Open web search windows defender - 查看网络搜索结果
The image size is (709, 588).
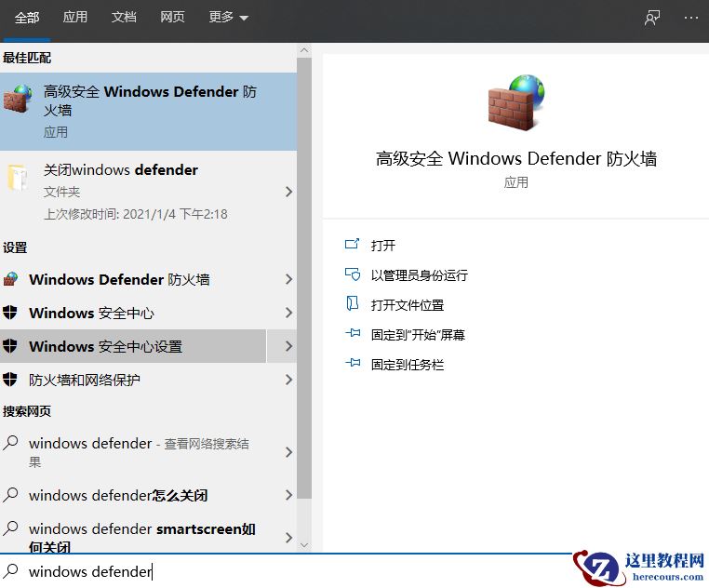pos(148,452)
